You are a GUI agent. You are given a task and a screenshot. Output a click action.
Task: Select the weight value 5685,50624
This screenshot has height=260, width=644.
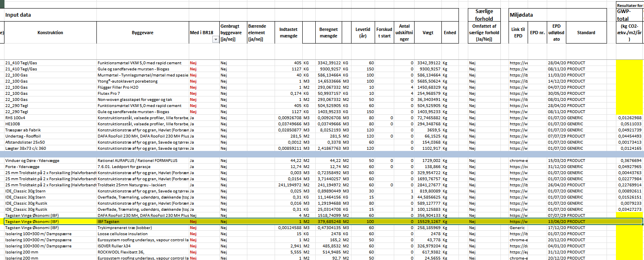pos(428,81)
